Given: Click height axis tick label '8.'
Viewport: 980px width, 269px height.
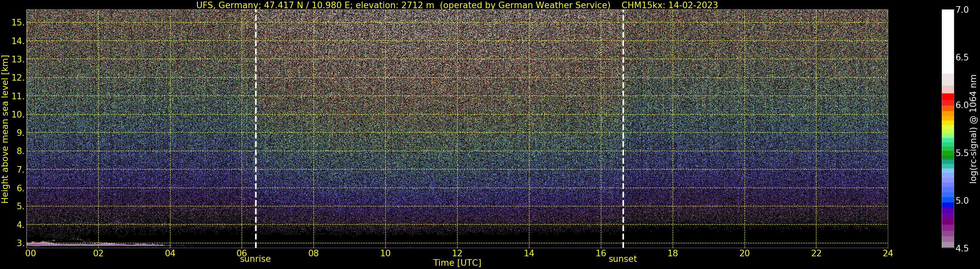Looking at the screenshot, I should point(20,151).
